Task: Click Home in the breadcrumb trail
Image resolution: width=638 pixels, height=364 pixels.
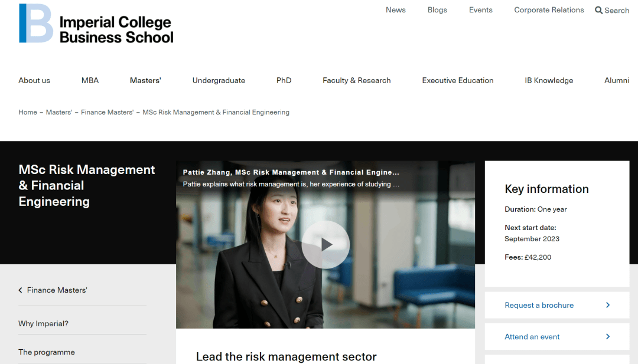Action: click(28, 112)
